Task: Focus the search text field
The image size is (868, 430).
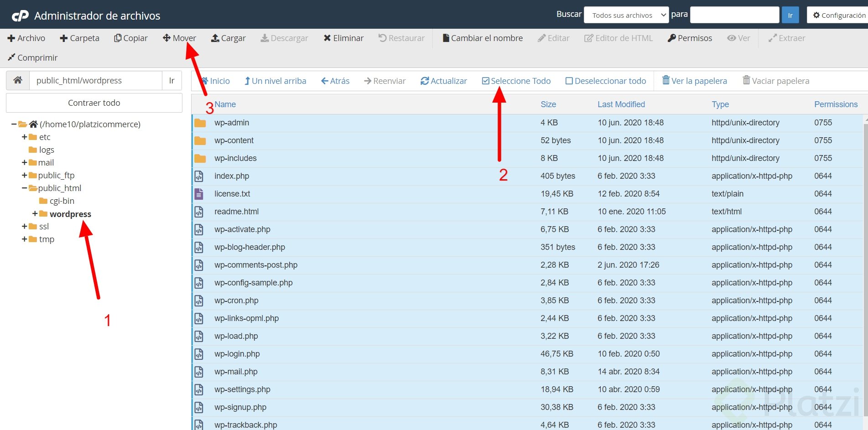Action: click(734, 15)
